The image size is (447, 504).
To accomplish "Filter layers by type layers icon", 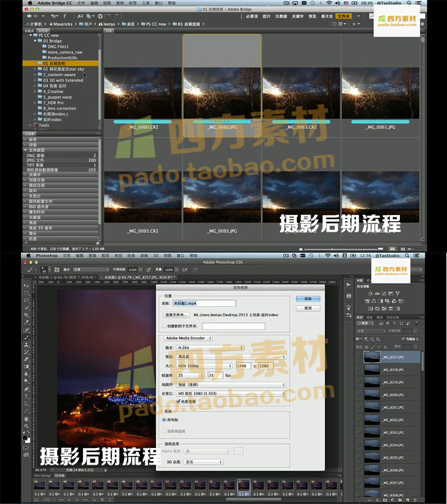I will (x=395, y=323).
